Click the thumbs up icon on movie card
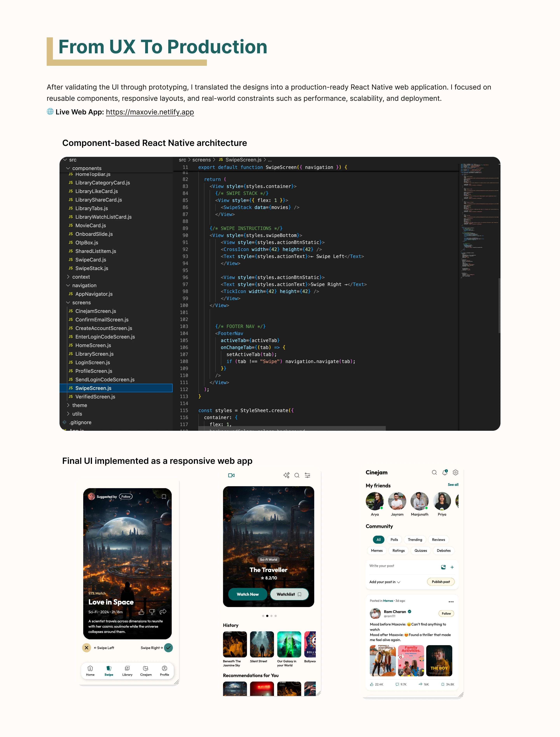Image resolution: width=560 pixels, height=737 pixels. (141, 612)
